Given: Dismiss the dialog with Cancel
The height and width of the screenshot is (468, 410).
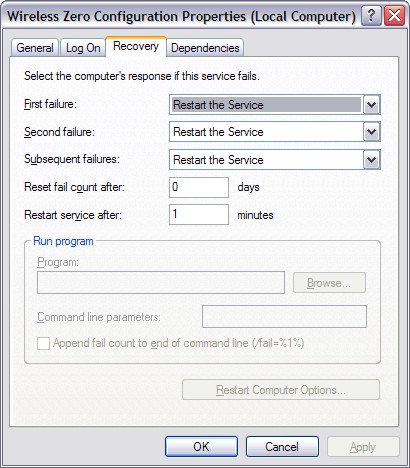Looking at the screenshot, I should [x=282, y=447].
